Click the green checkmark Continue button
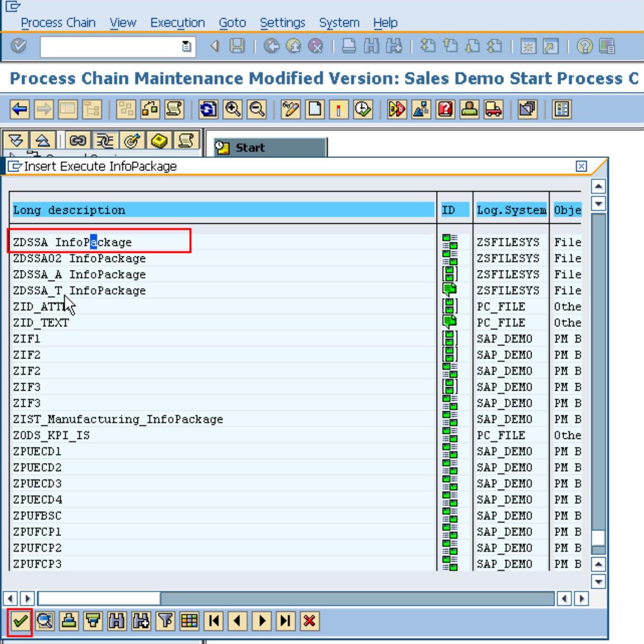Screen dimensions: 644x644 tap(20, 621)
